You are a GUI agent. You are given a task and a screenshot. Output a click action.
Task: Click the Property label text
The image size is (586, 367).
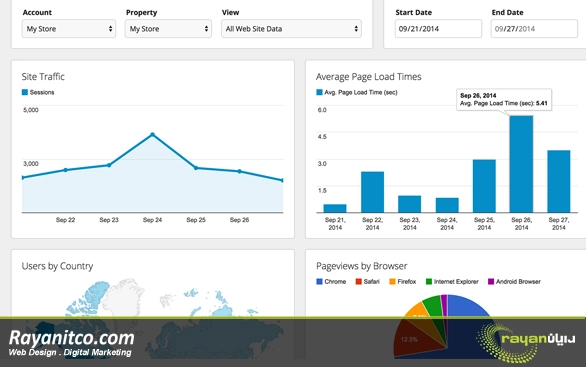pos(142,12)
